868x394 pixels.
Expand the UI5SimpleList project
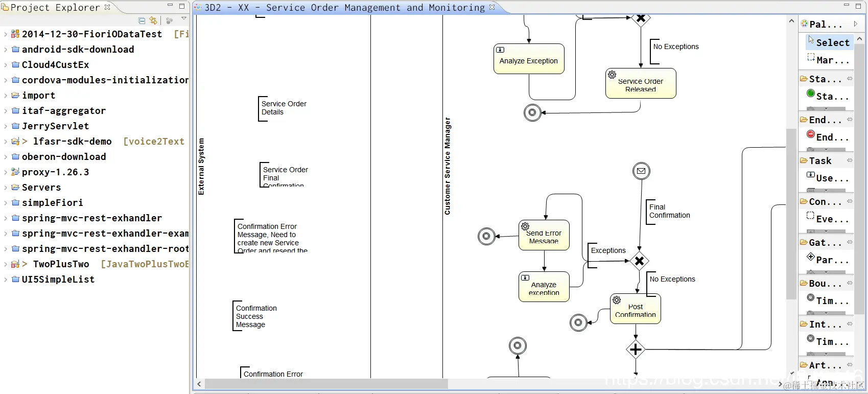point(5,280)
